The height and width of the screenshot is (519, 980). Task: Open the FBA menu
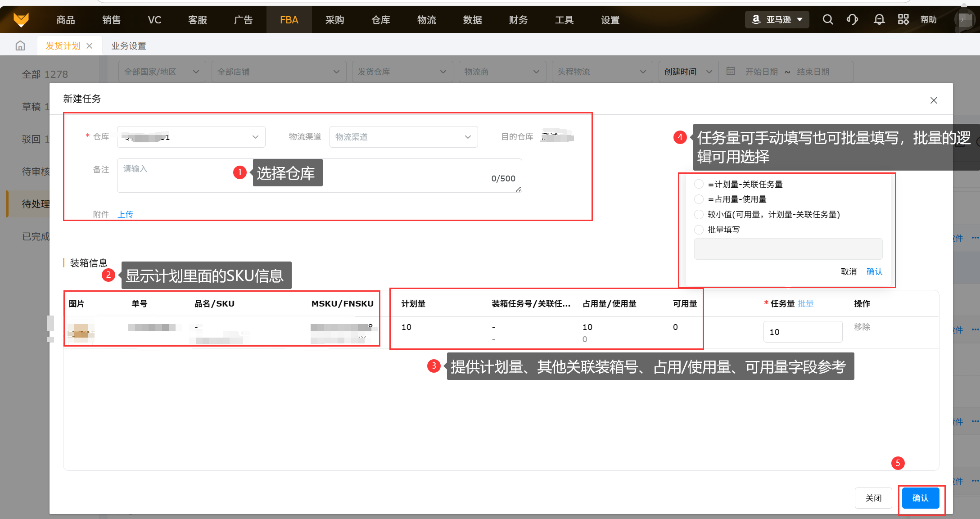[x=289, y=20]
